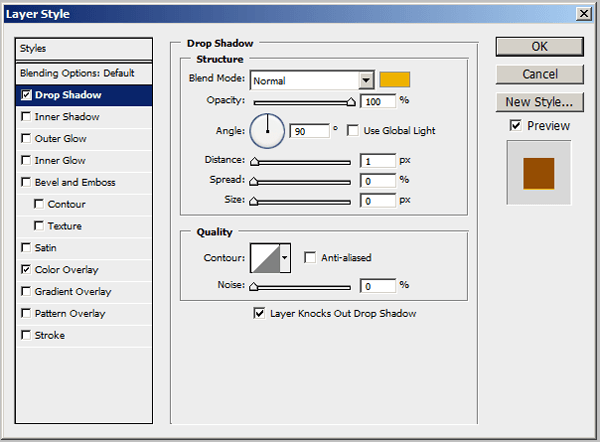Enable the Bevel and Emboss checkbox
This screenshot has width=600, height=442.
[x=26, y=182]
